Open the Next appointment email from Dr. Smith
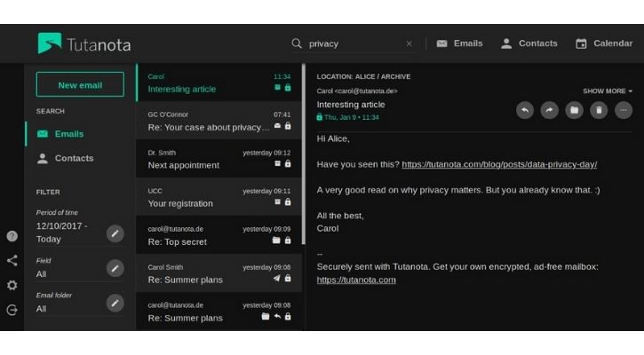The width and height of the screenshot is (644, 355). pyautogui.click(x=219, y=159)
